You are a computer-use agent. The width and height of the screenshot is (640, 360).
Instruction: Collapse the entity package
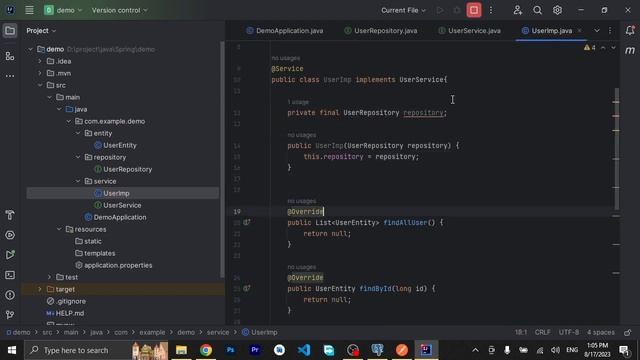point(78,133)
